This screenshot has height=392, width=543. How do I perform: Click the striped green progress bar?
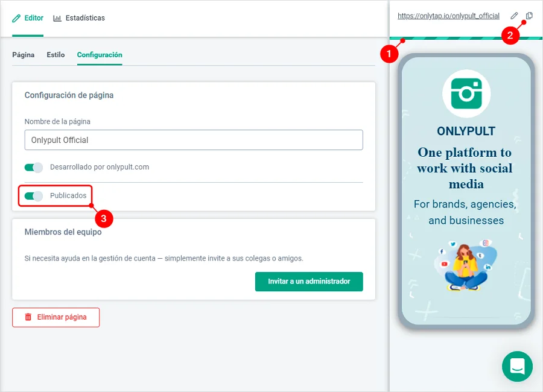(x=466, y=38)
